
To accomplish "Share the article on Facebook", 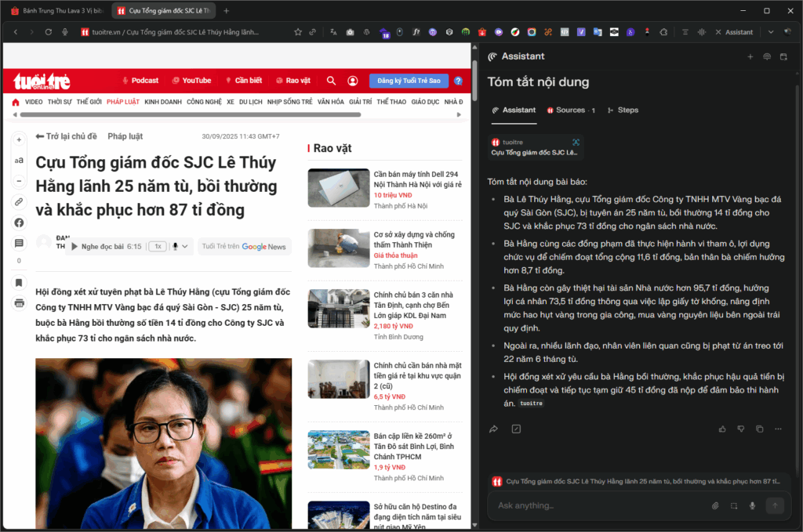I will pos(19,223).
